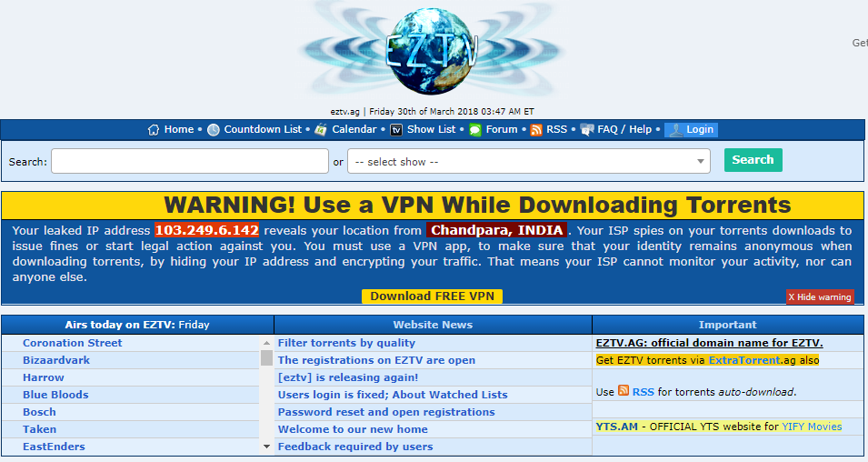Click the Chandpara, INDIA location label
Viewport: 868px width, 462px height.
click(x=496, y=230)
